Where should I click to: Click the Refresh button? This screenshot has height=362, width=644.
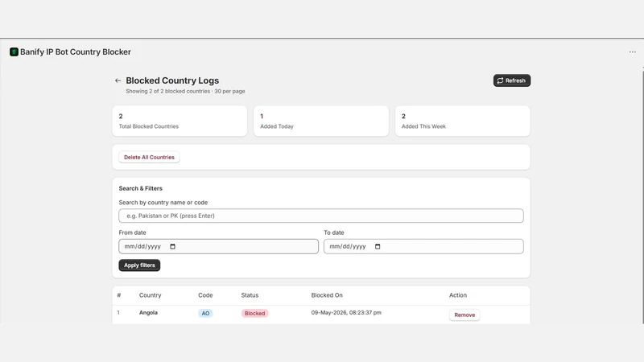click(x=512, y=80)
